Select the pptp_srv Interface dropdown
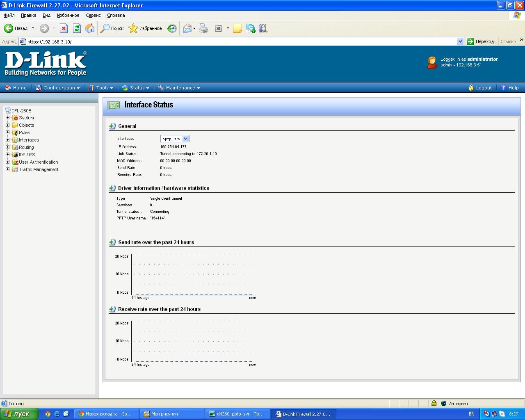Screen dimensions: 525x420 click(x=175, y=139)
